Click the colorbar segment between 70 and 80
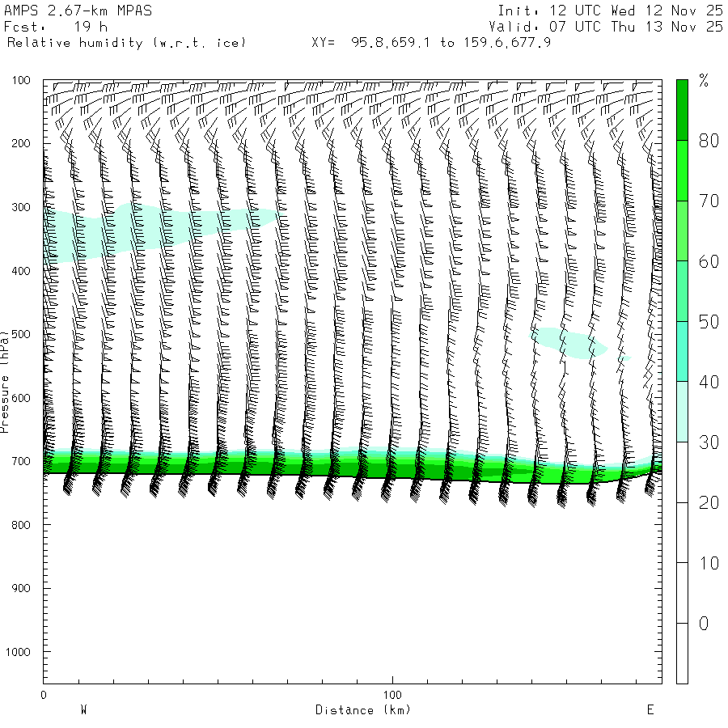The height and width of the screenshot is (728, 728). tap(682, 171)
